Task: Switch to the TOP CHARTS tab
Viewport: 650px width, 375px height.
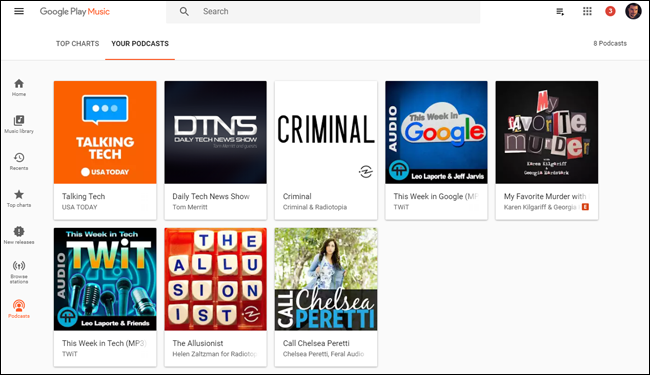Action: point(78,44)
